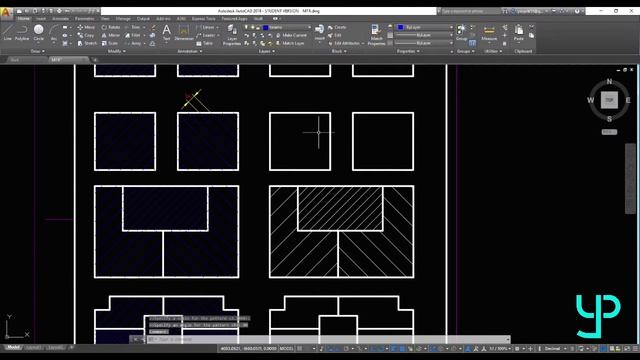Switch to the Model layout tab

click(x=13, y=348)
